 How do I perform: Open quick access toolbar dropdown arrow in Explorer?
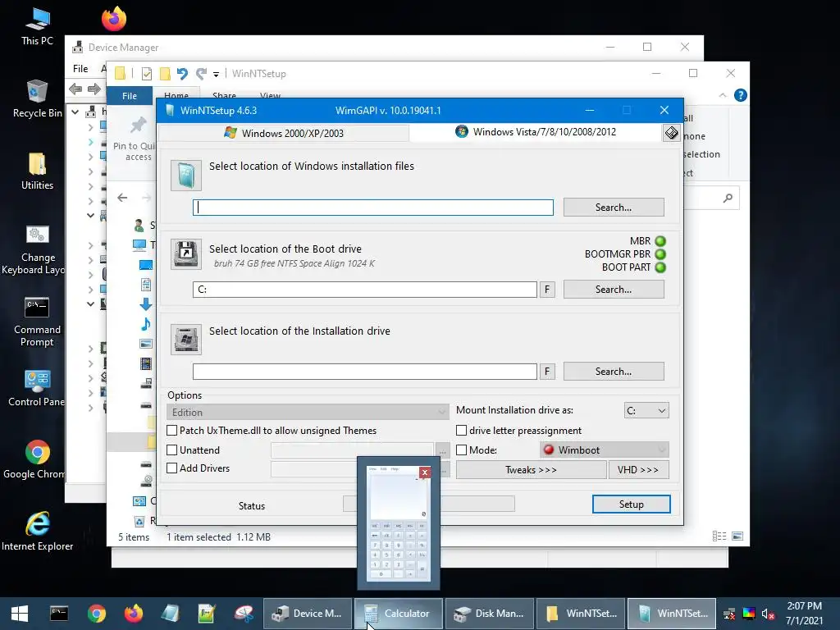click(216, 74)
